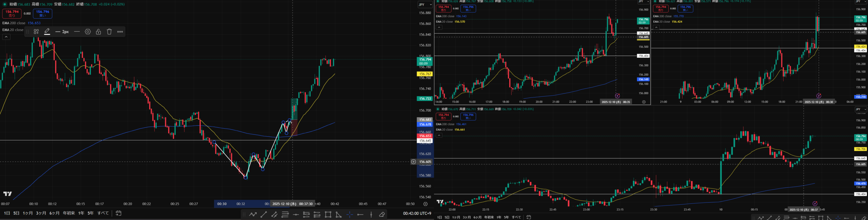Toggle EMA 200 close indicator in left chart

tap(14, 23)
